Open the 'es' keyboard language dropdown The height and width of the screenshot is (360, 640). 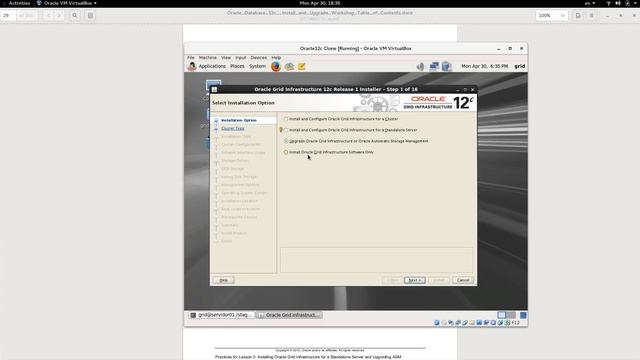tap(590, 3)
